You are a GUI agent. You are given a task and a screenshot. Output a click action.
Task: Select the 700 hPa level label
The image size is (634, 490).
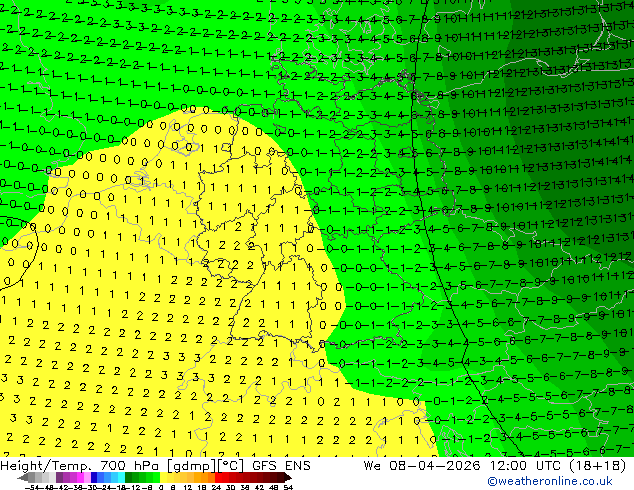point(131,466)
